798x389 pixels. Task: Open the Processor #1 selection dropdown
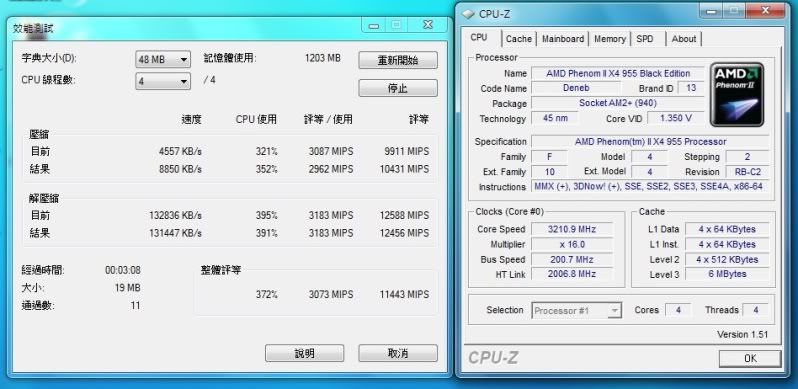pos(577,311)
